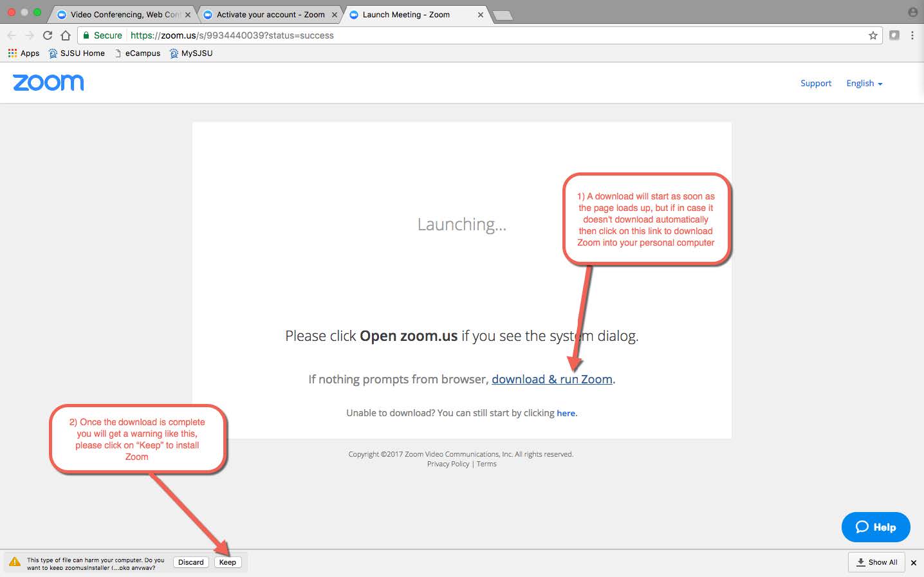Viewport: 924px width, 577px height.
Task: Open the Chrome three-dot menu
Action: [x=912, y=35]
